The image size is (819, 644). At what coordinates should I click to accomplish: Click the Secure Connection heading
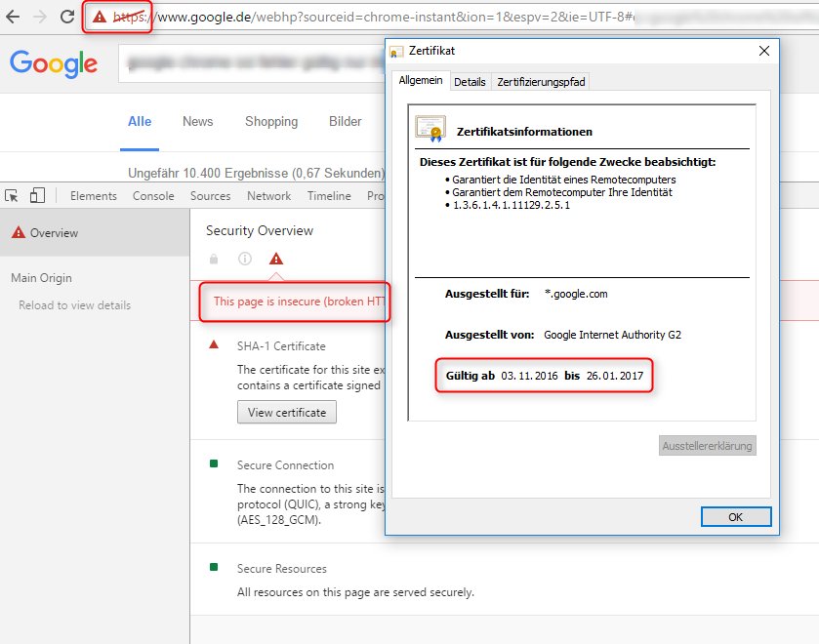pos(285,465)
